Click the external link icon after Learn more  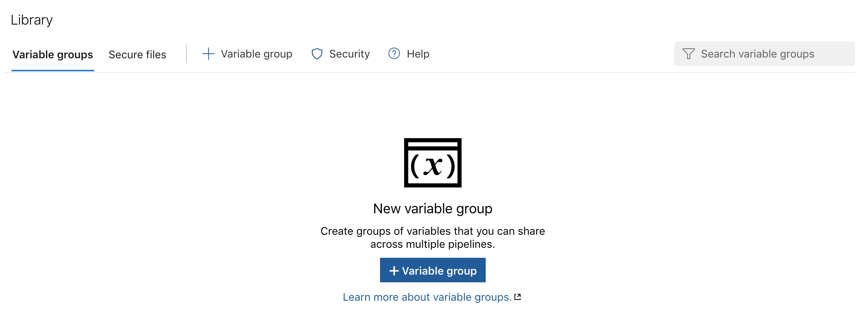pos(518,297)
